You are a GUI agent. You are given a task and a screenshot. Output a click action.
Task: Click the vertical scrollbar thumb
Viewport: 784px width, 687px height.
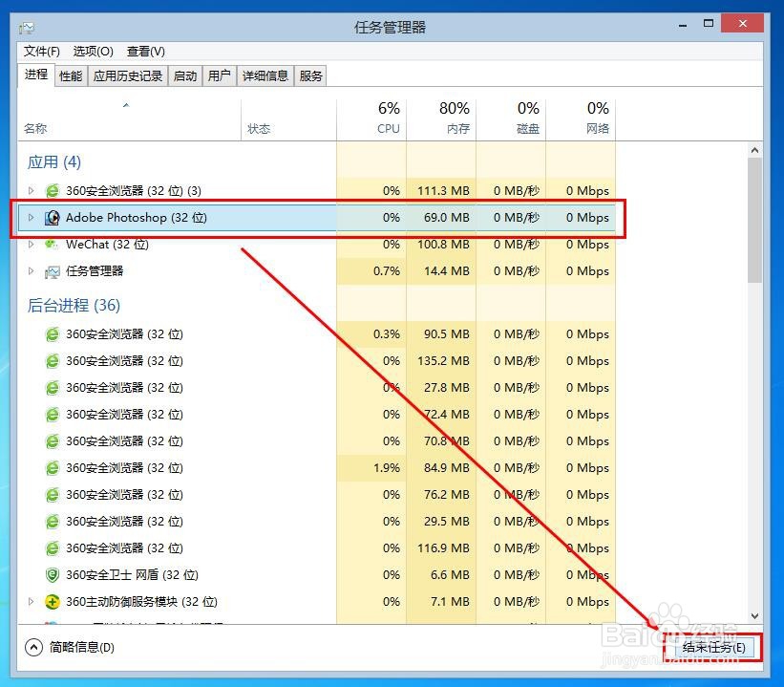coord(755,220)
